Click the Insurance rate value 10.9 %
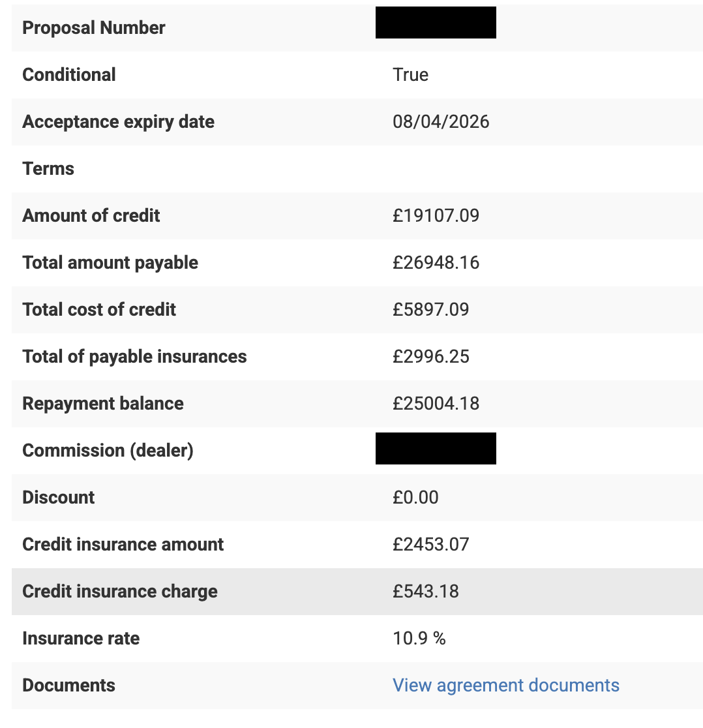 coord(418,638)
